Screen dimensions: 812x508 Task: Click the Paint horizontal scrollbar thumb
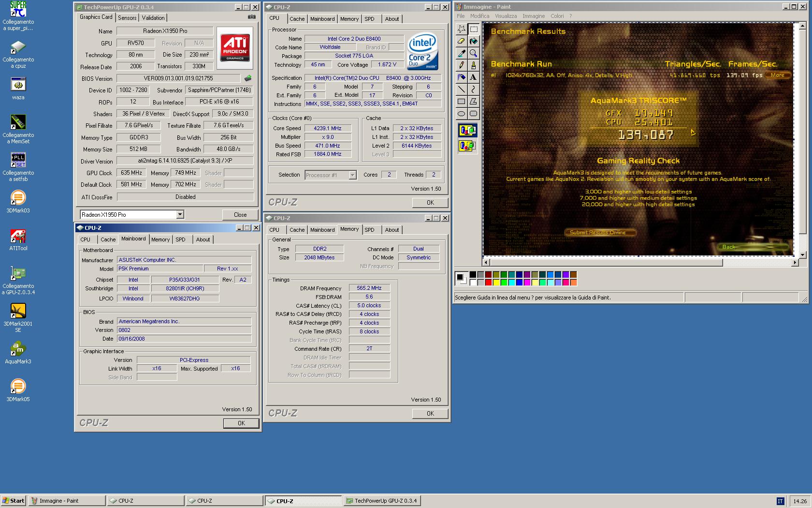point(606,263)
